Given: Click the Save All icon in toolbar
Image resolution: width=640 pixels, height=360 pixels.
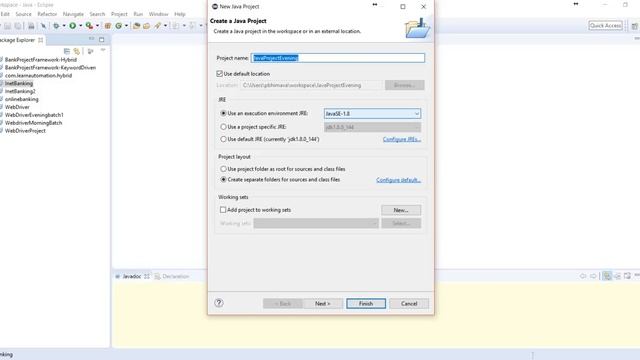Looking at the screenshot, I should pos(18,26).
